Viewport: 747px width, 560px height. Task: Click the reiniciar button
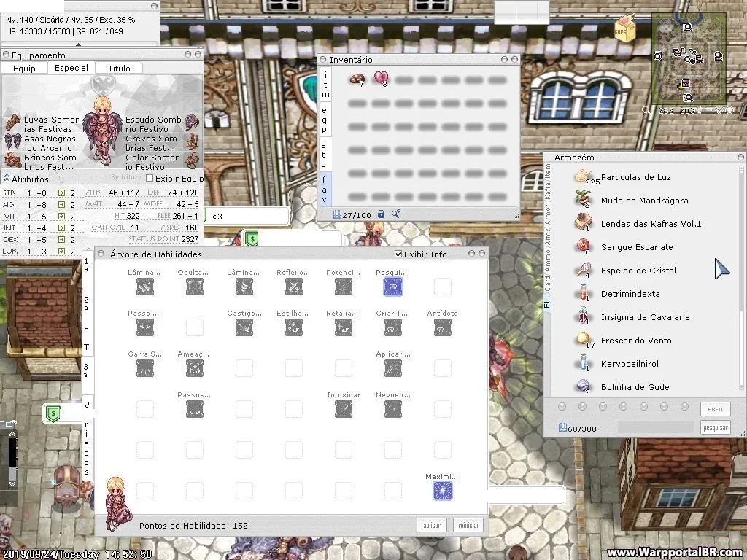point(469,525)
